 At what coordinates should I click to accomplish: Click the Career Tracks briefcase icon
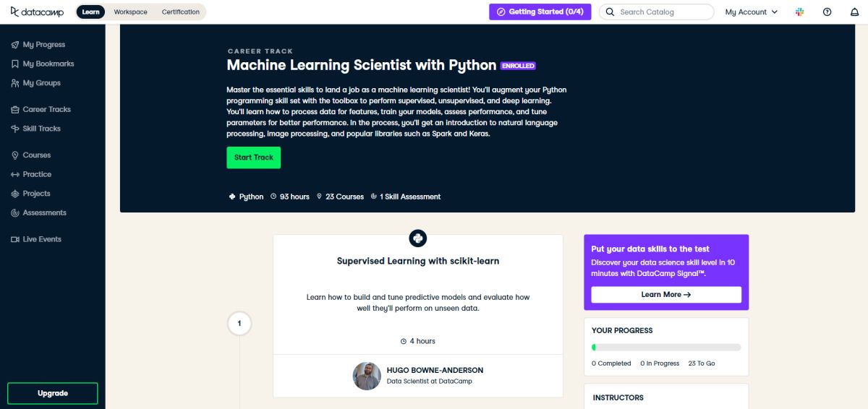15,109
